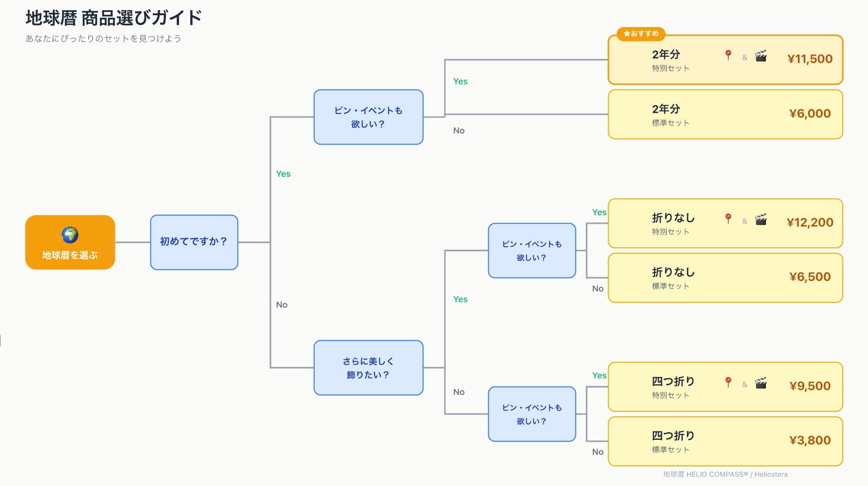The width and height of the screenshot is (868, 486).
Task: Click the globe icon in the start node
Action: pos(70,234)
